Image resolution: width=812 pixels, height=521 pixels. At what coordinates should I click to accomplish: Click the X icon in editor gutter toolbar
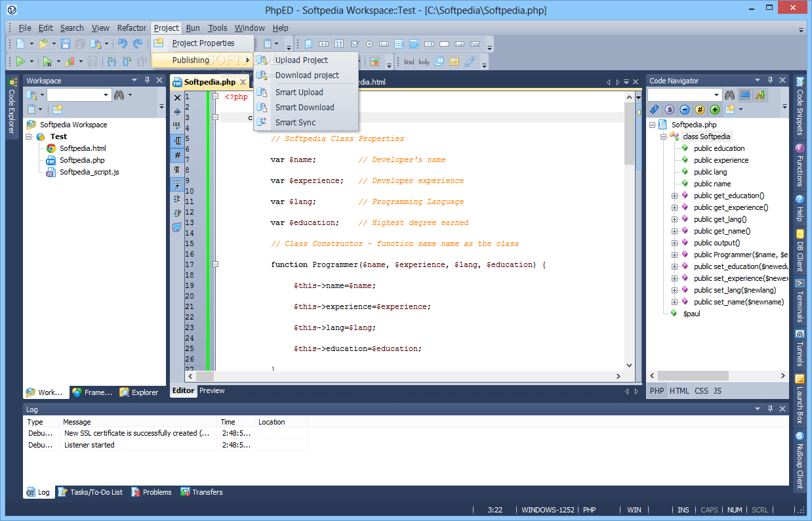(x=177, y=97)
